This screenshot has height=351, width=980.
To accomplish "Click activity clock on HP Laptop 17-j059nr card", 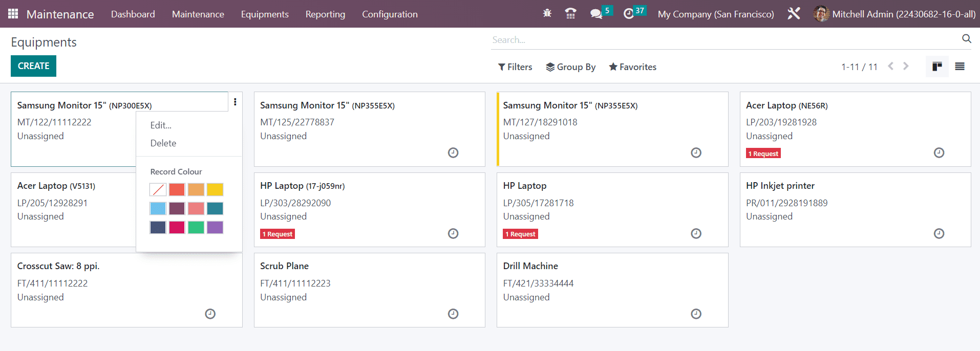I will pyautogui.click(x=453, y=233).
